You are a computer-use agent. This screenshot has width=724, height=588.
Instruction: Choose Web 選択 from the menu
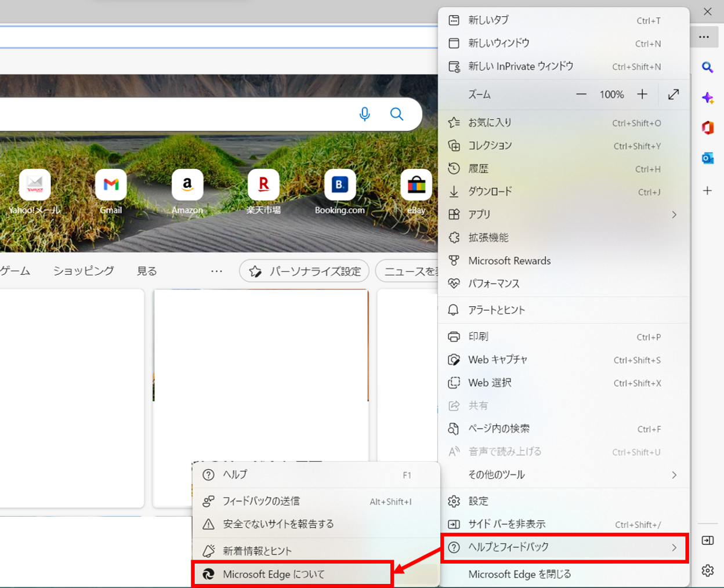564,383
